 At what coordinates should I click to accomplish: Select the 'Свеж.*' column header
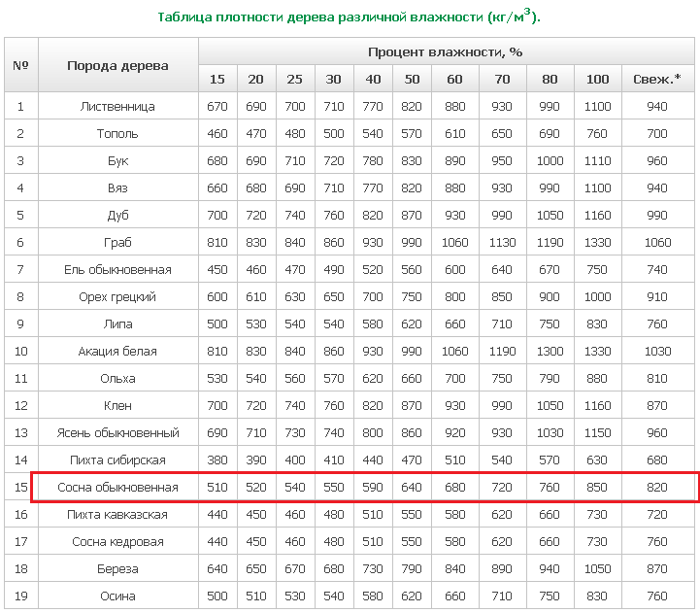coord(658,79)
